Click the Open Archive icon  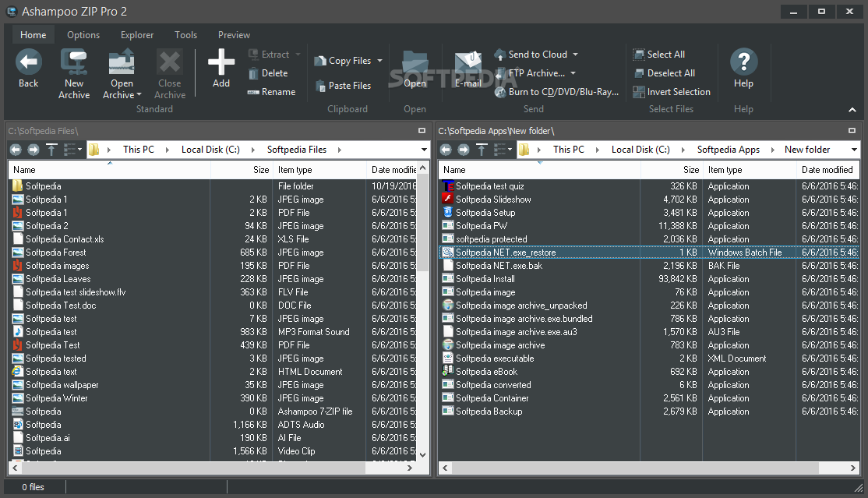click(x=122, y=62)
